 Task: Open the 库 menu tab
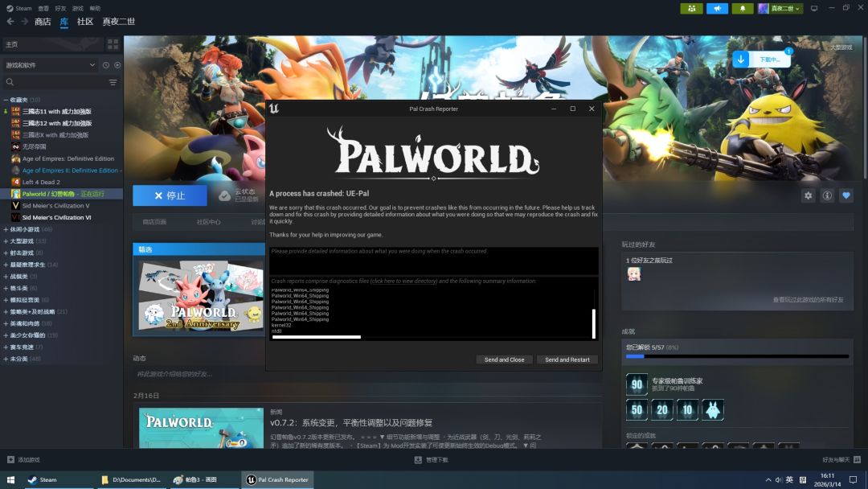[64, 22]
